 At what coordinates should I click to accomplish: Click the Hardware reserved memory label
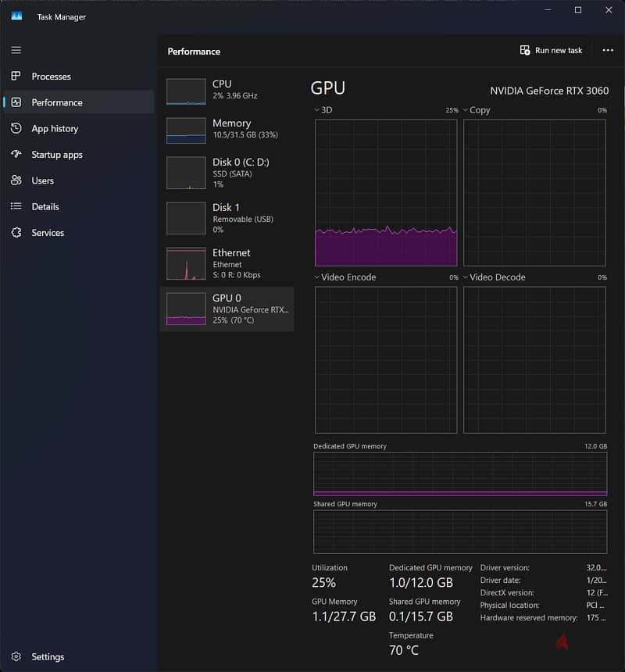pos(529,617)
